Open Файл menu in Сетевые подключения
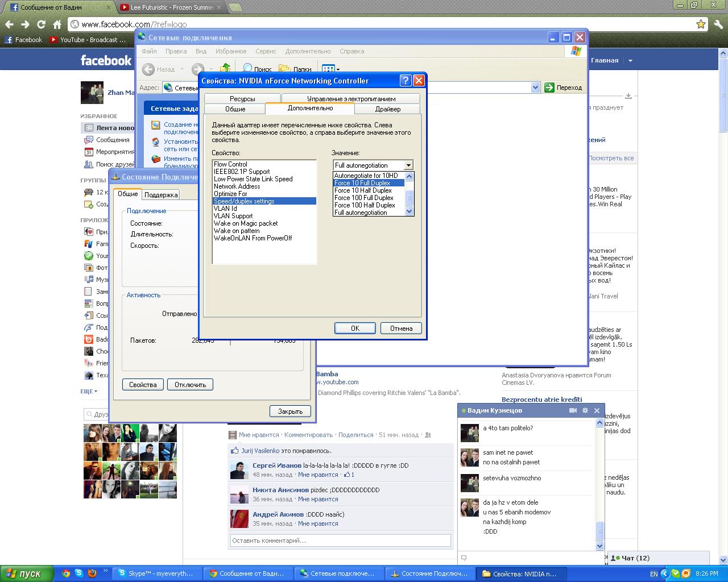Viewport: 728px width, 582px height. coord(149,51)
